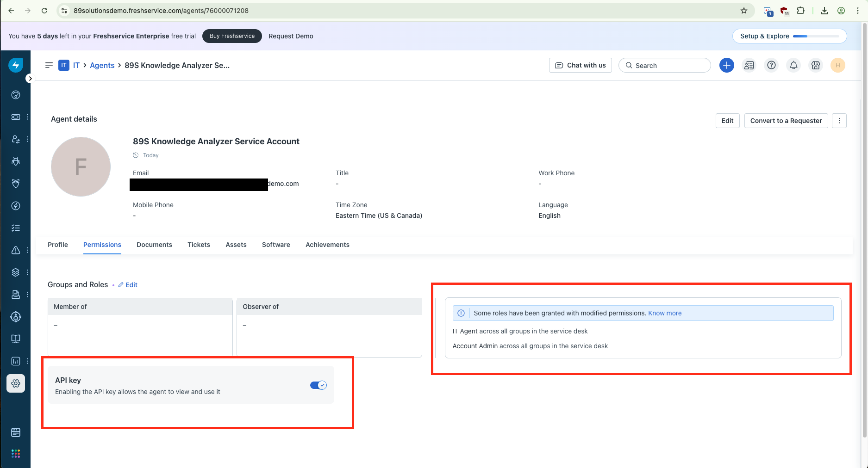Screen dimensions: 868x468
Task: Open the Setup & Explore progress bar
Action: point(790,36)
